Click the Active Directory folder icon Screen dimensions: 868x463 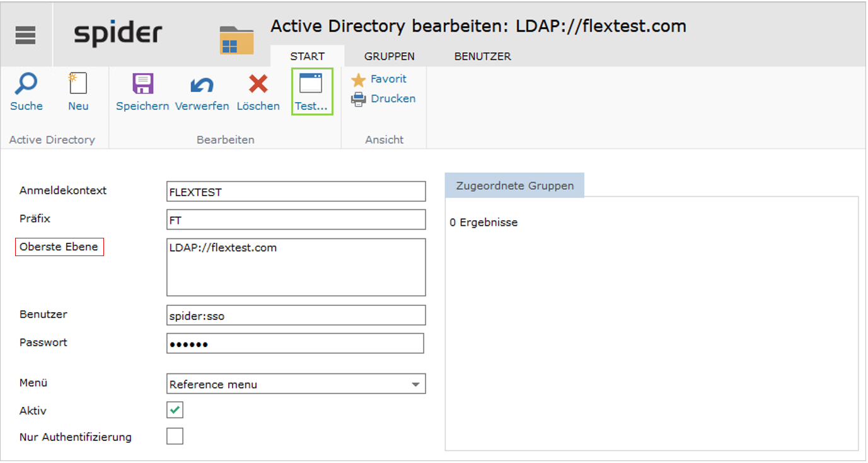tap(236, 40)
